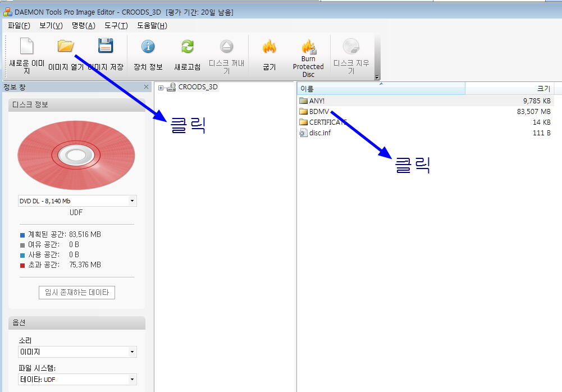Click the cyan Used Space (사용 공간) swatch
Viewport: 562px width, 392px height.
coord(22,256)
